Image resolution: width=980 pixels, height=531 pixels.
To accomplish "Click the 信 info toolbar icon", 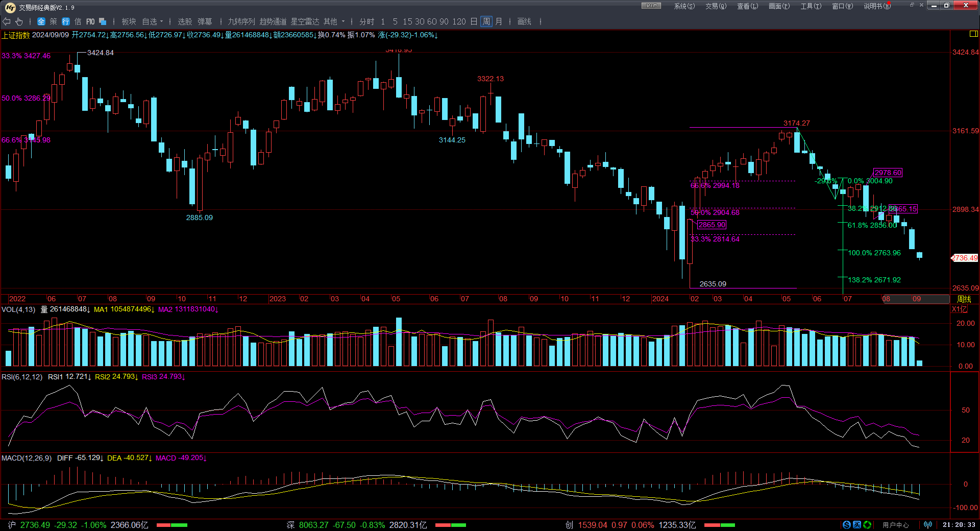I will [78, 21].
